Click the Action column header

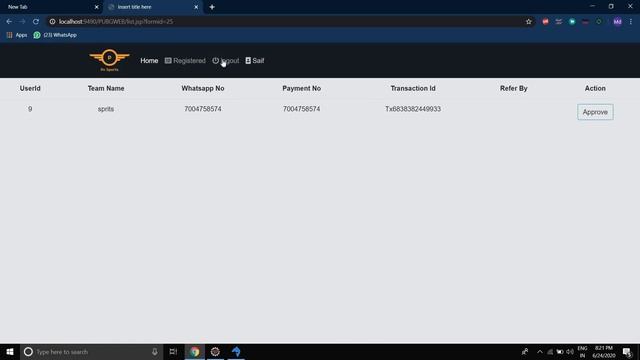pyautogui.click(x=595, y=88)
